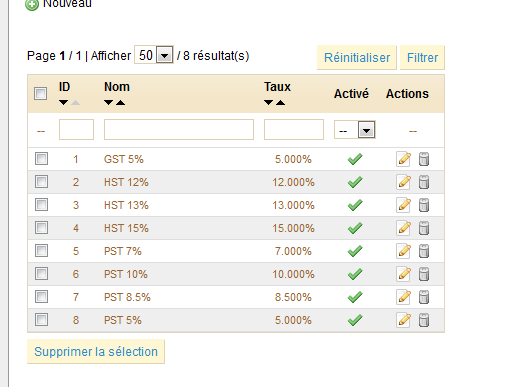Viewport: 518px width, 387px height.
Task: Toggle enabled checkmark for GST 5%
Action: coord(355,159)
